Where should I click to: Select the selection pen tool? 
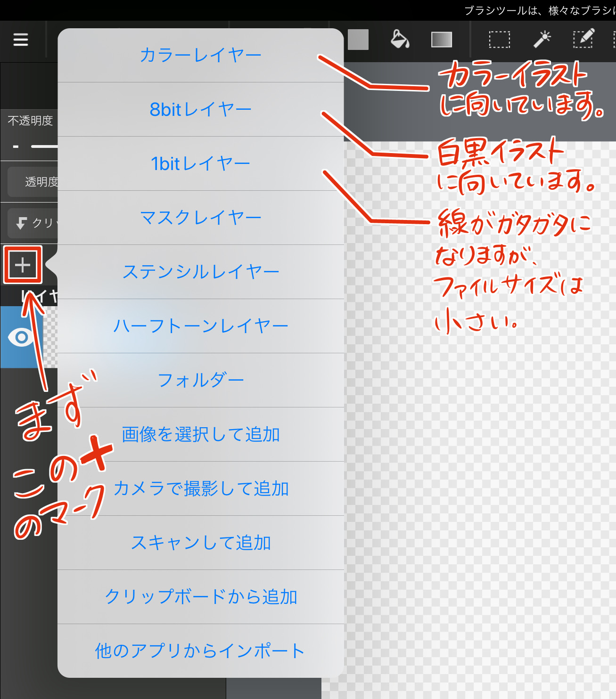point(583,39)
